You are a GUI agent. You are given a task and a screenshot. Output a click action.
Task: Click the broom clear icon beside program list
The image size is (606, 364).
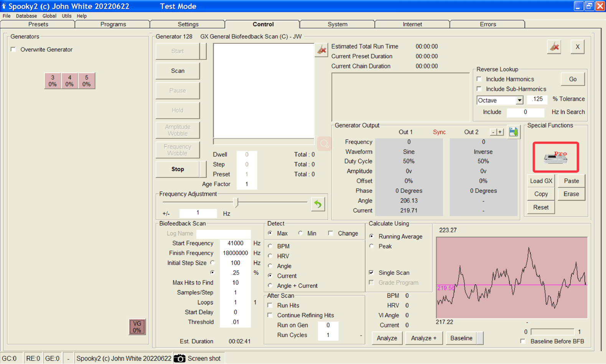point(322,50)
